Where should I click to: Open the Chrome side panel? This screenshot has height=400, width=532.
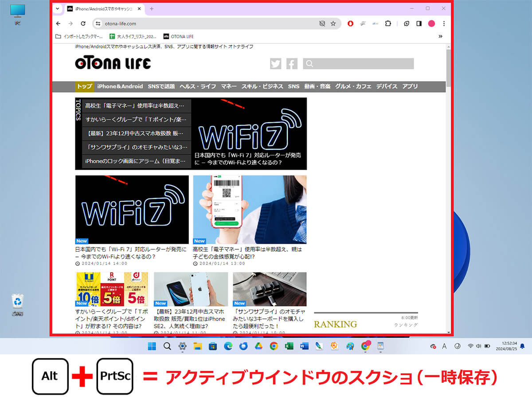click(x=419, y=23)
